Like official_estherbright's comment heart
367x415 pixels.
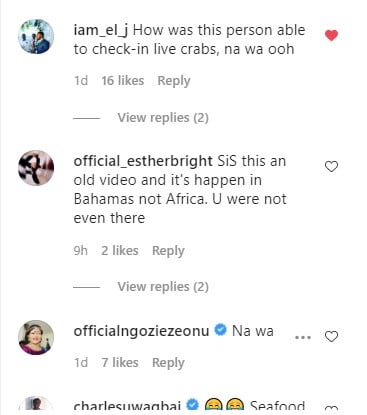pyautogui.click(x=331, y=166)
